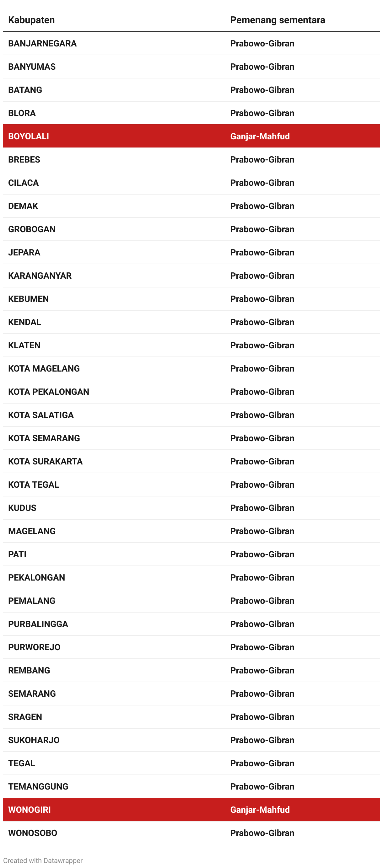
Task: Click the PURBALINGGA cell
Action: click(38, 624)
